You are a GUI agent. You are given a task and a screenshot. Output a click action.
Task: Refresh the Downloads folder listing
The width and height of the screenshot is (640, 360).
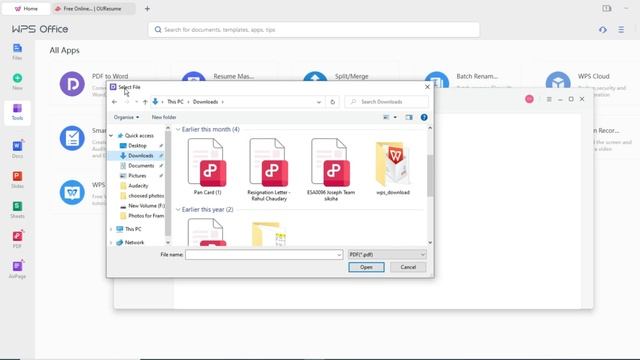pyautogui.click(x=332, y=102)
